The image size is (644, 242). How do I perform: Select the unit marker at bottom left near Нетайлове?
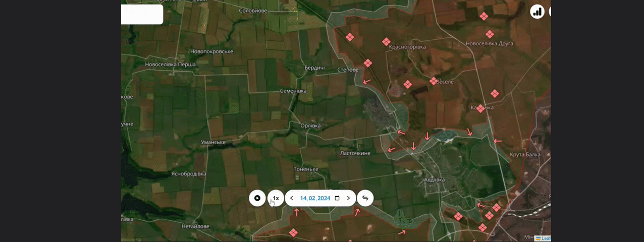point(293,232)
